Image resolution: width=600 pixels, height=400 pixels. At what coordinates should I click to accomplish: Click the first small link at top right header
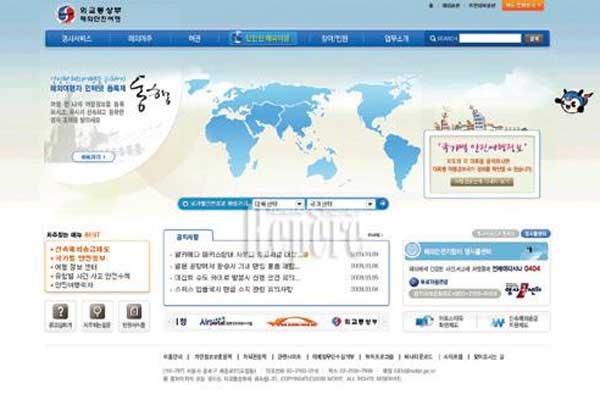coord(431,6)
